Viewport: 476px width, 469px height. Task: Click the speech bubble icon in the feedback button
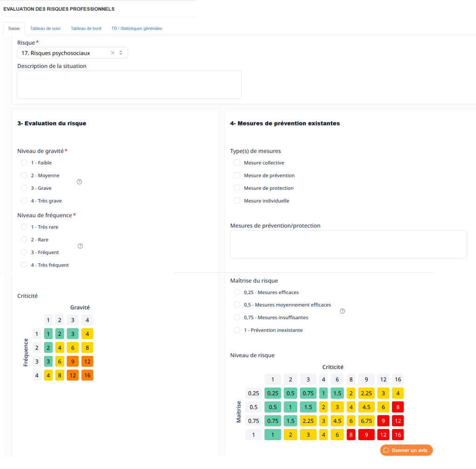click(x=386, y=450)
